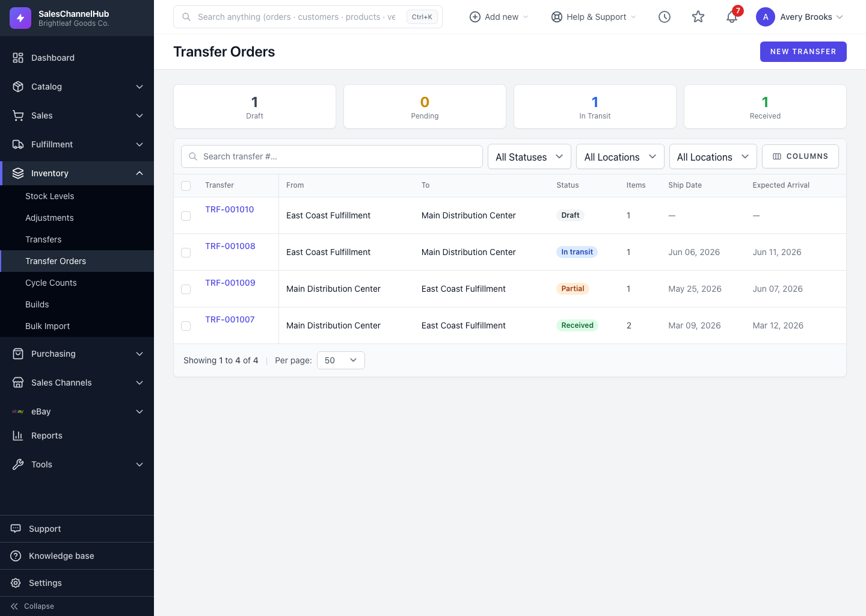This screenshot has height=616, width=866.
Task: Click the Inventory layers icon
Action: coord(18,173)
